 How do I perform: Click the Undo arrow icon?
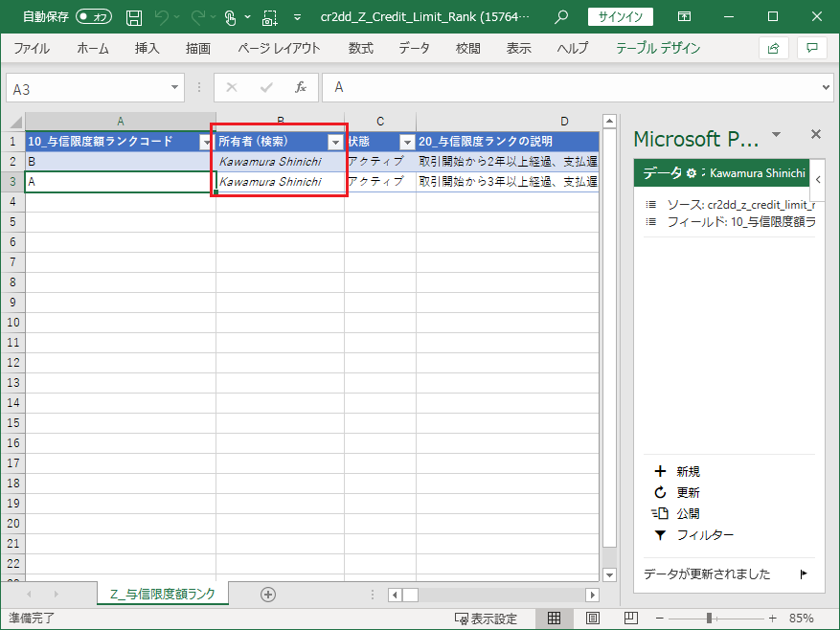pyautogui.click(x=161, y=17)
